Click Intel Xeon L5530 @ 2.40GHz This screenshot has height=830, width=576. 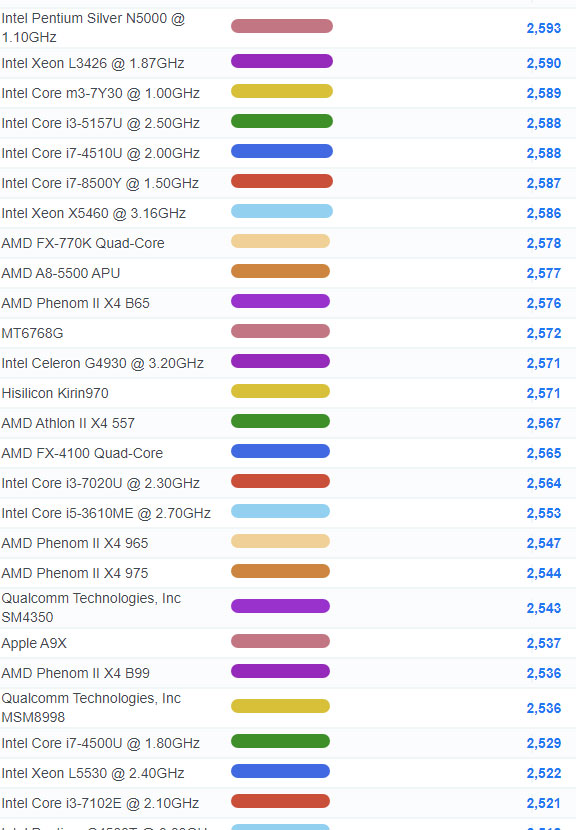point(93,773)
